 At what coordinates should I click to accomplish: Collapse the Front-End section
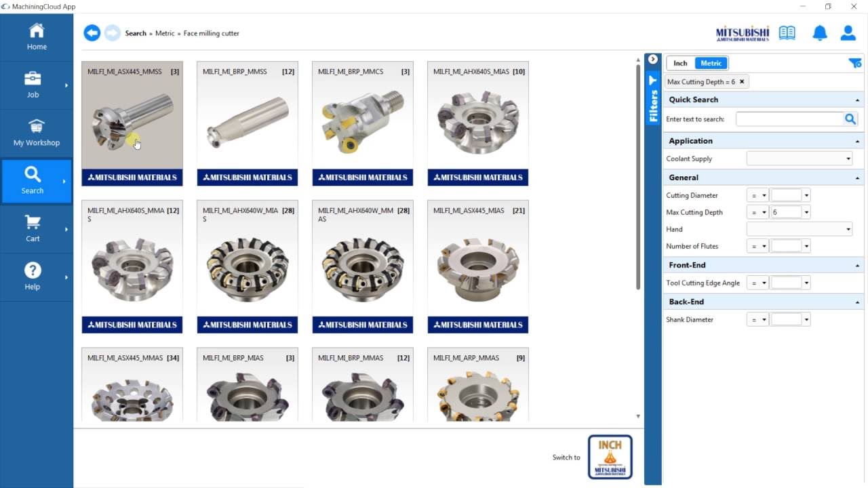[857, 266]
